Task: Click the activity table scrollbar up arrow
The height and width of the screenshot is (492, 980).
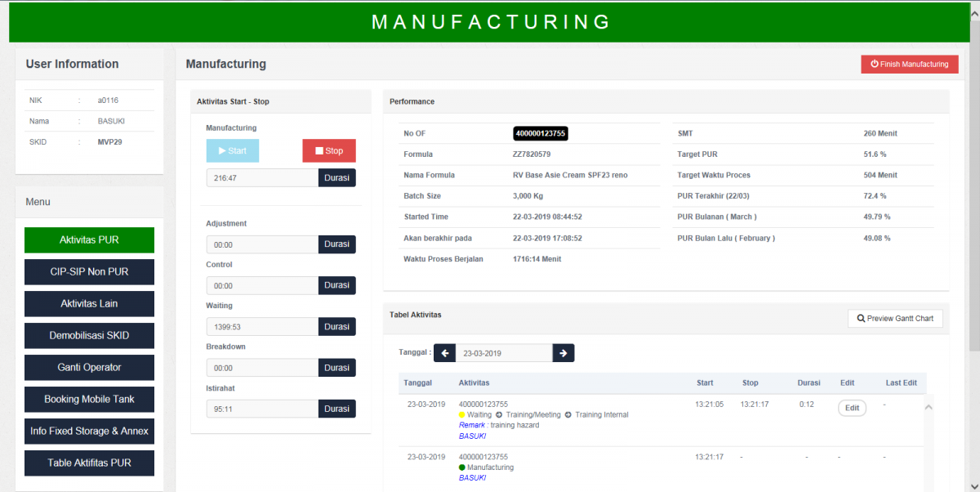Action: click(929, 407)
